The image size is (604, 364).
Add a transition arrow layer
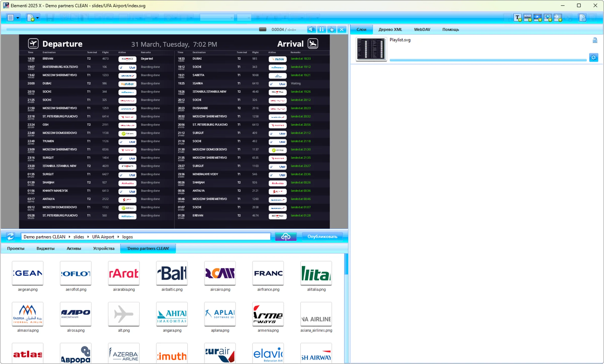click(558, 18)
